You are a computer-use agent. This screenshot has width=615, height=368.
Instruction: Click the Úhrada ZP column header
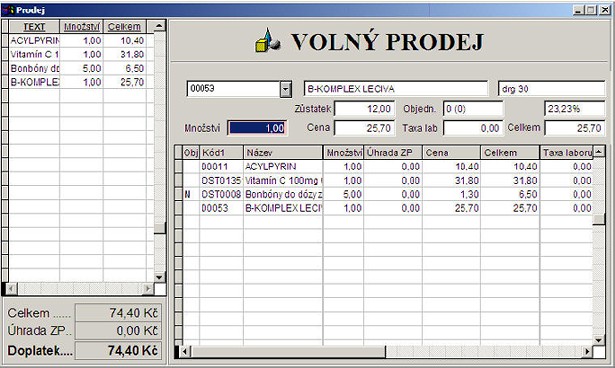click(393, 153)
